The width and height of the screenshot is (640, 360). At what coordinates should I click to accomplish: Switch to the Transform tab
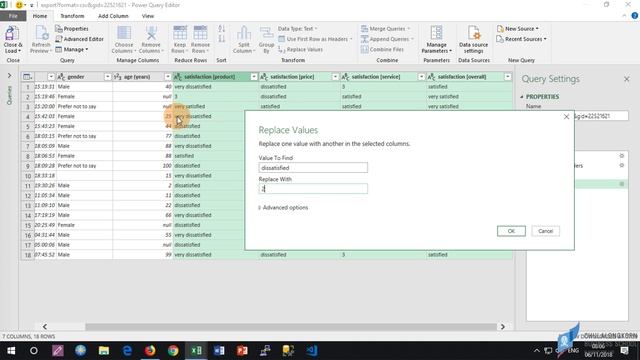pyautogui.click(x=72, y=16)
